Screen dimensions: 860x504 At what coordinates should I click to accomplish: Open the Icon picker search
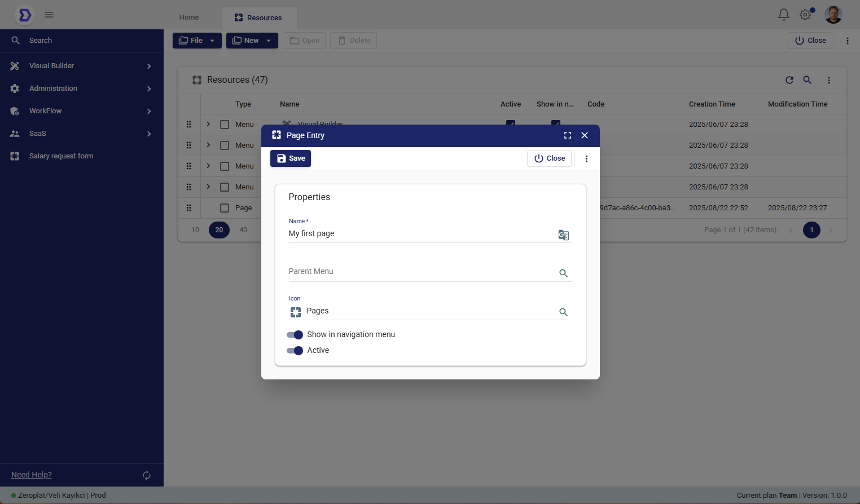tap(563, 312)
